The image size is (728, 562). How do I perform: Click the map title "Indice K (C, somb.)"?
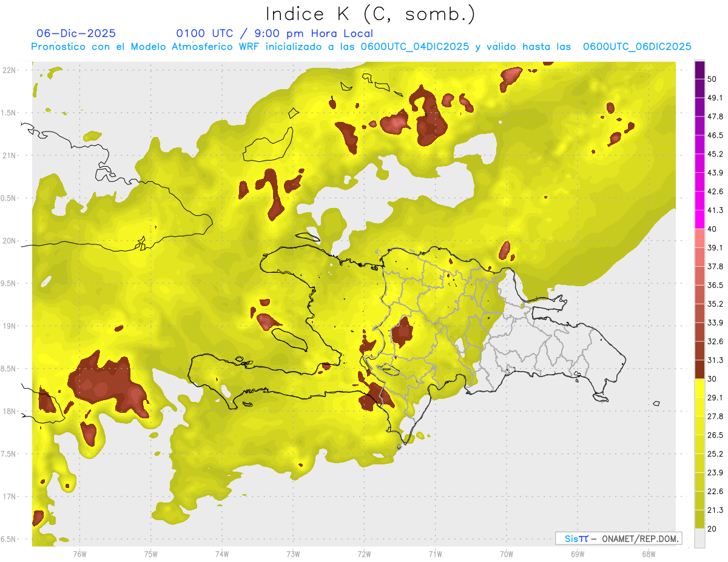coord(371,14)
